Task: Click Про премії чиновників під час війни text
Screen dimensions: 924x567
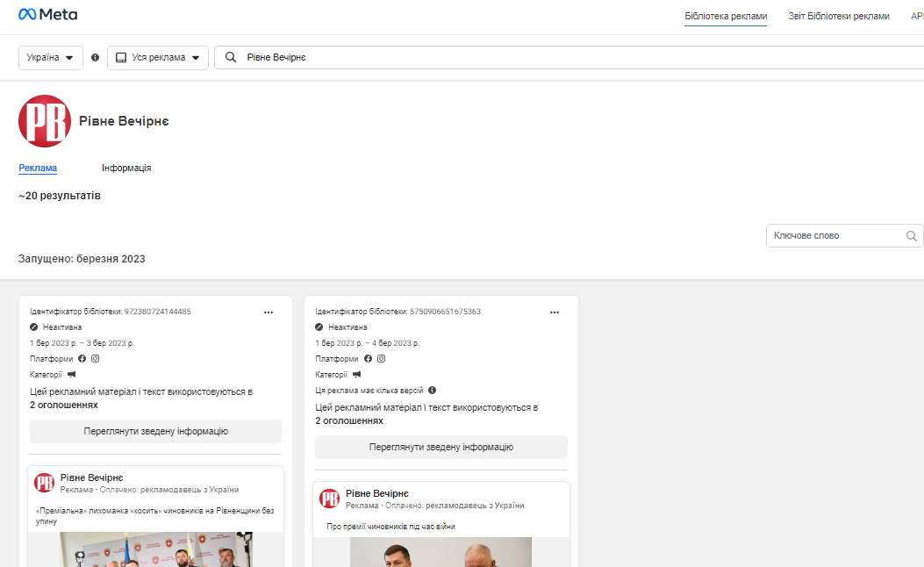Action: click(x=391, y=527)
